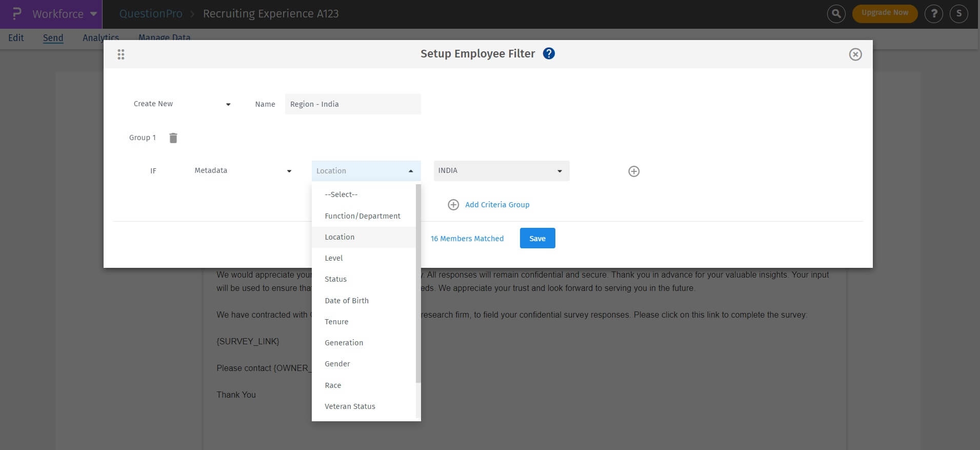Click the drag handle dots icon

[121, 54]
